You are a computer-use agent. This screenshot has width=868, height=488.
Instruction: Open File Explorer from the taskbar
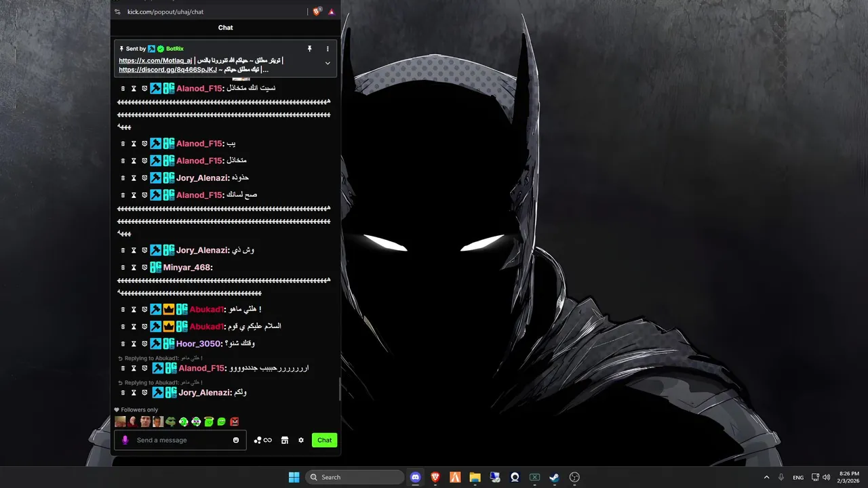click(475, 477)
